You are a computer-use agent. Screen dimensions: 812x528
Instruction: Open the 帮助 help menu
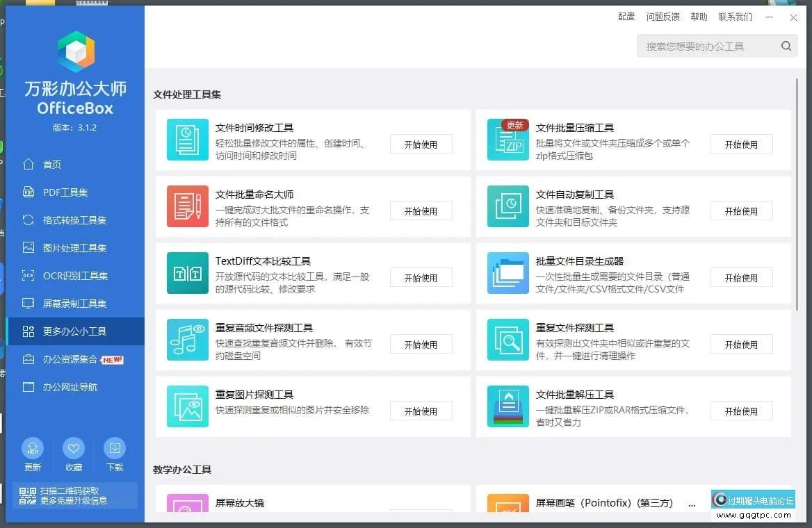(699, 17)
